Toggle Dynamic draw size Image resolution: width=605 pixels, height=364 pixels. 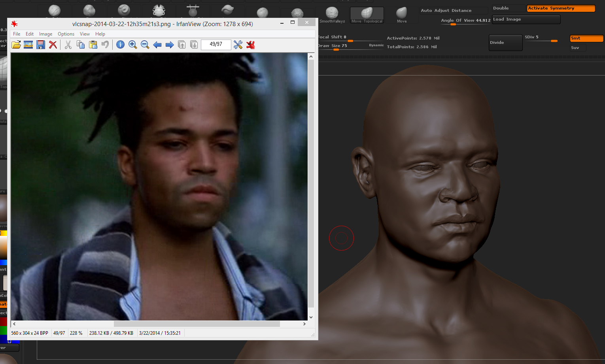click(376, 45)
